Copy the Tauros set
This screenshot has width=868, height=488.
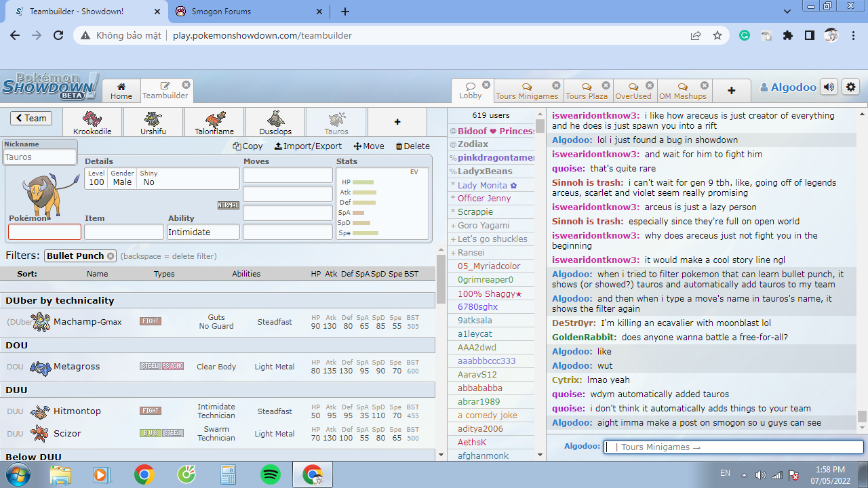pyautogui.click(x=248, y=146)
